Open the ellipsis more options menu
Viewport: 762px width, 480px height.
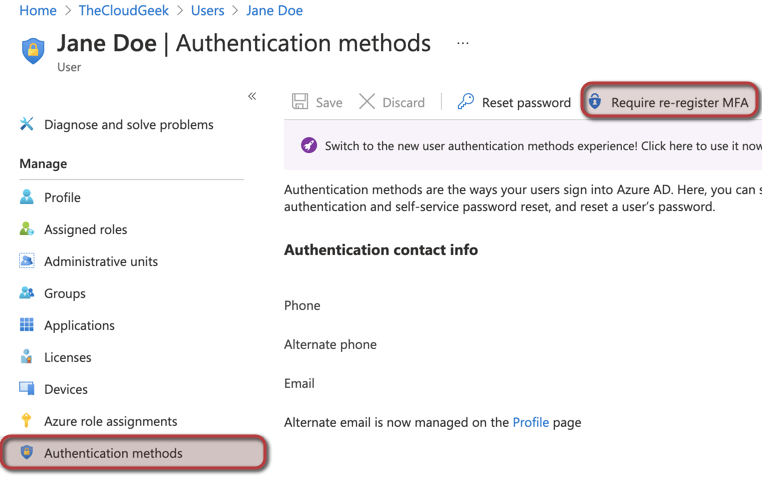[462, 44]
